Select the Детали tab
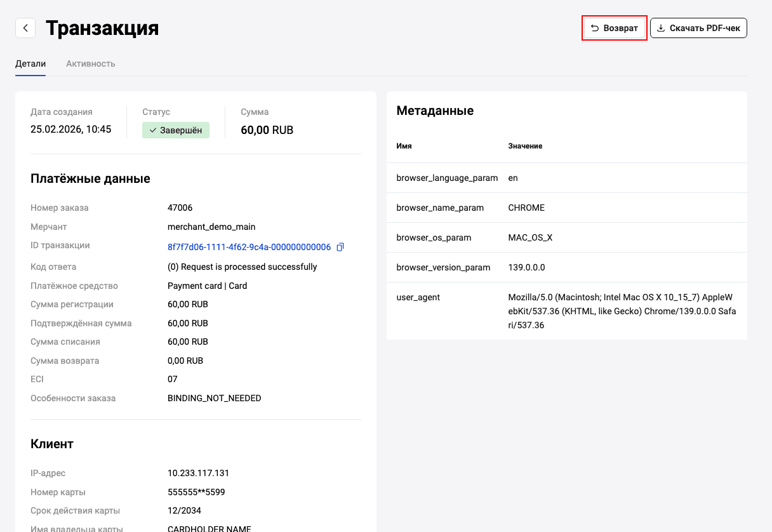Image resolution: width=772 pixels, height=532 pixels. click(x=30, y=63)
